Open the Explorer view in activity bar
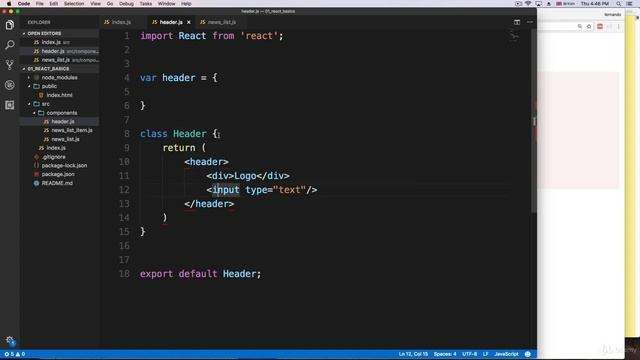Viewport: 640px width, 360px height. pyautogui.click(x=9, y=25)
